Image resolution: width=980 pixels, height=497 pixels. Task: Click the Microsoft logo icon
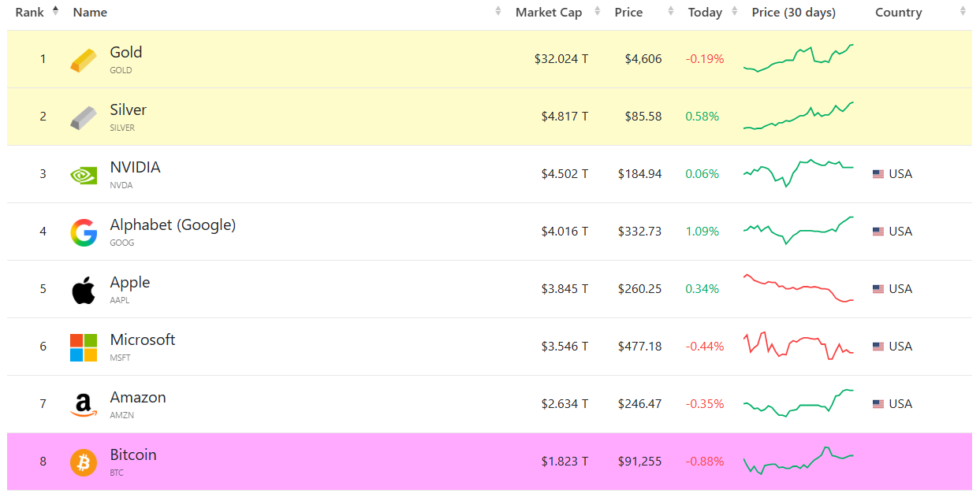click(x=84, y=347)
